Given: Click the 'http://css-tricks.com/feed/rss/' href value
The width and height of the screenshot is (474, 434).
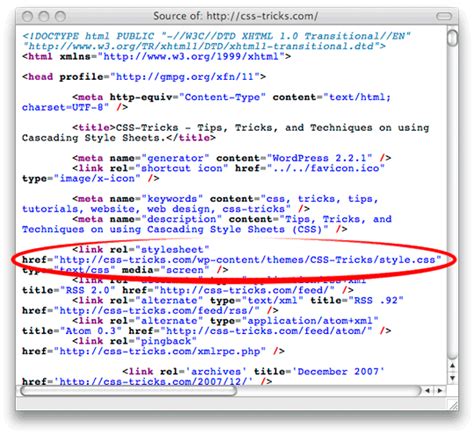Looking at the screenshot, I should pos(157,311).
